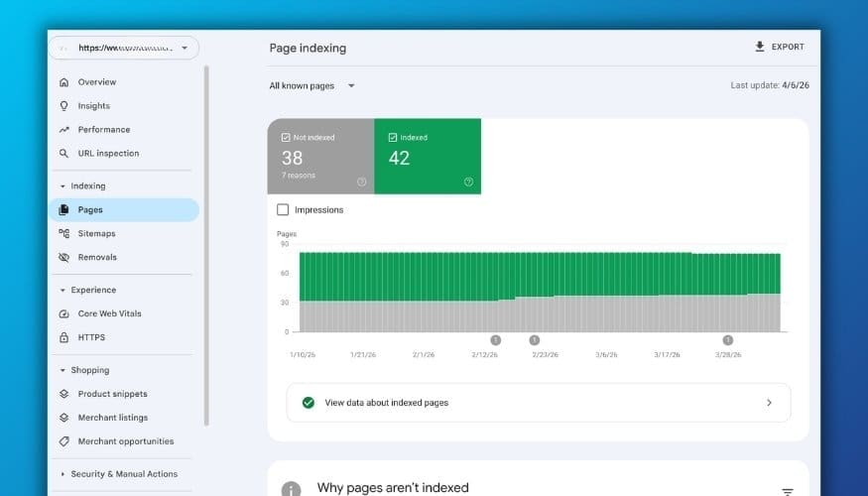Click the Removals crossed-eye icon

tap(64, 257)
